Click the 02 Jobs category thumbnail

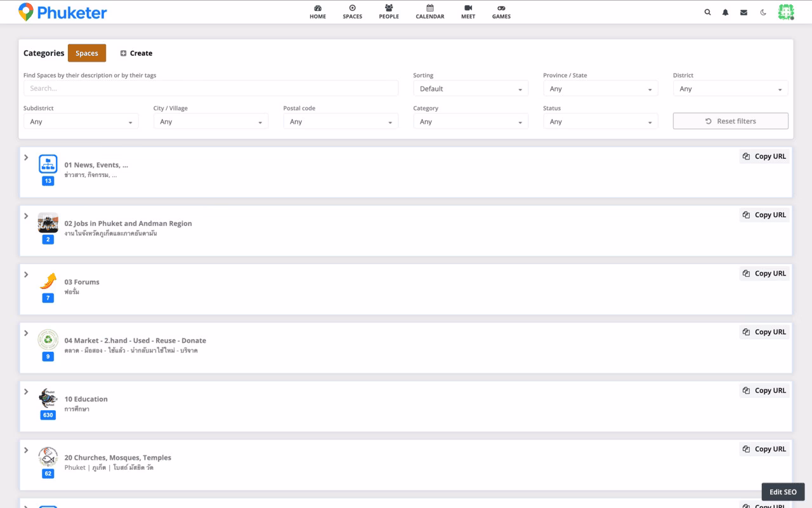pyautogui.click(x=48, y=223)
